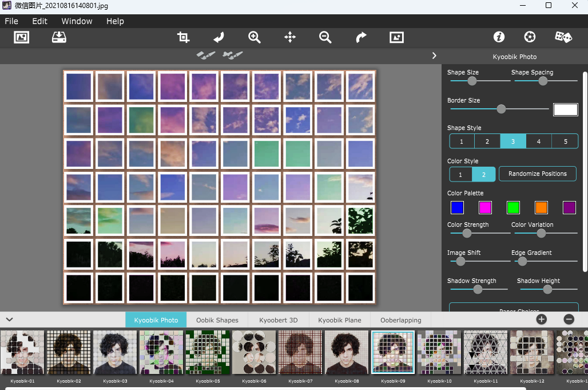This screenshot has height=390, width=588.
Task: Switch to Oobik Shapes tab
Action: [217, 320]
